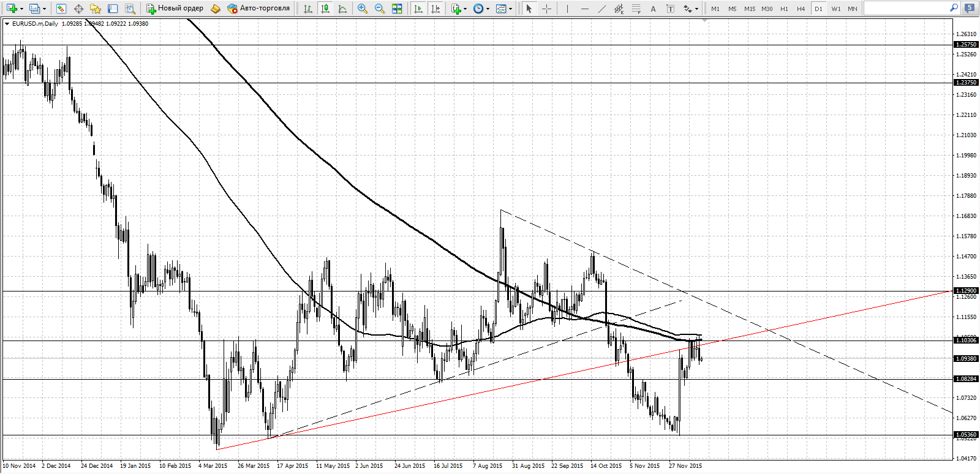Image resolution: width=980 pixels, height=474 pixels.
Task: Switch to the M30 timeframe
Action: tap(767, 9)
